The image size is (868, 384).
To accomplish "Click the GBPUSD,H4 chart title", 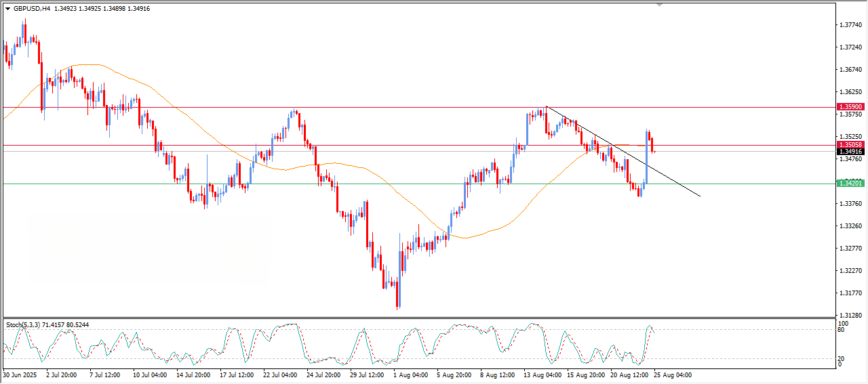I will (x=31, y=9).
